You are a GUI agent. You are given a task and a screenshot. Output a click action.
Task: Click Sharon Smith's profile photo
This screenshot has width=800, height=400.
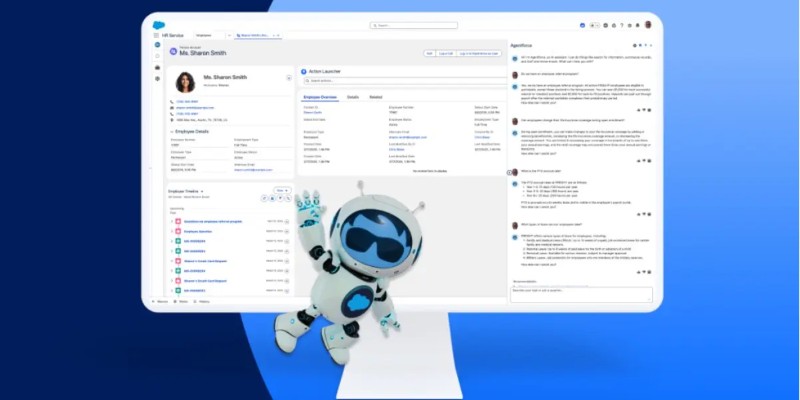(x=185, y=82)
